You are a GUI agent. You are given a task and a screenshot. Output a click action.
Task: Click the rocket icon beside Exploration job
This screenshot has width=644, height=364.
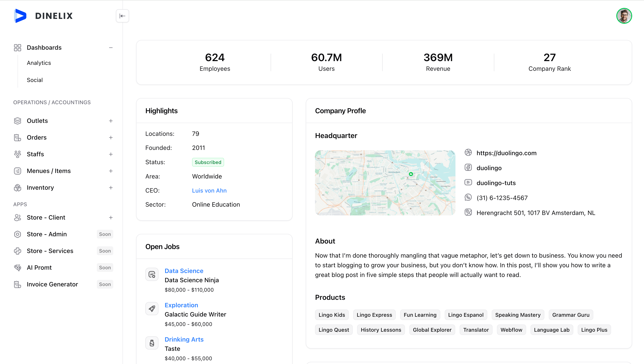click(152, 308)
